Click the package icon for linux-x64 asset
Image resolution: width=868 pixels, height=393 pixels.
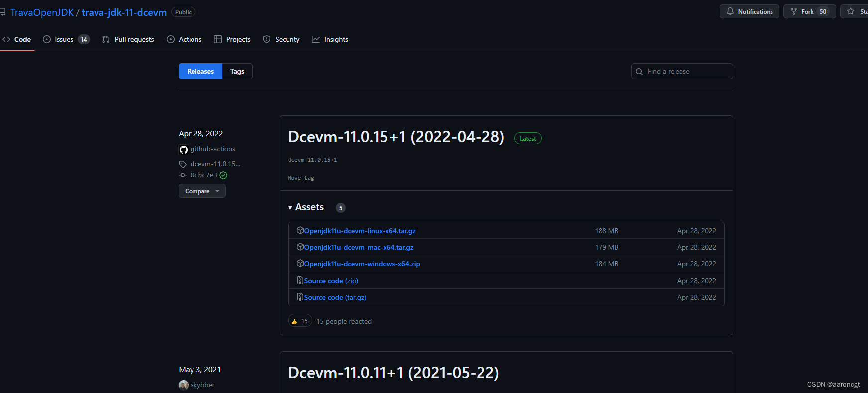300,230
